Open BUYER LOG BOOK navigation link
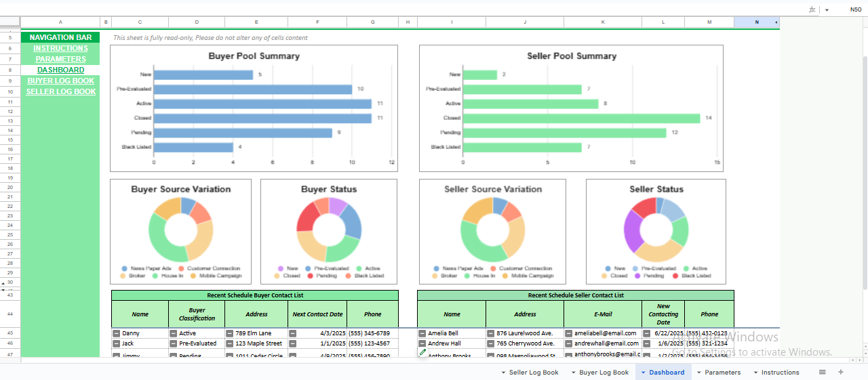 (x=60, y=81)
